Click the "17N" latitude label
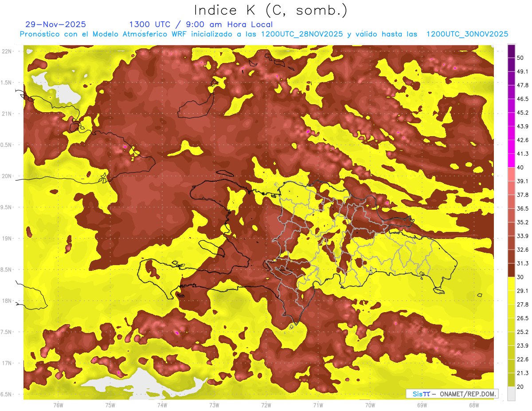532x411 pixels. [8, 364]
